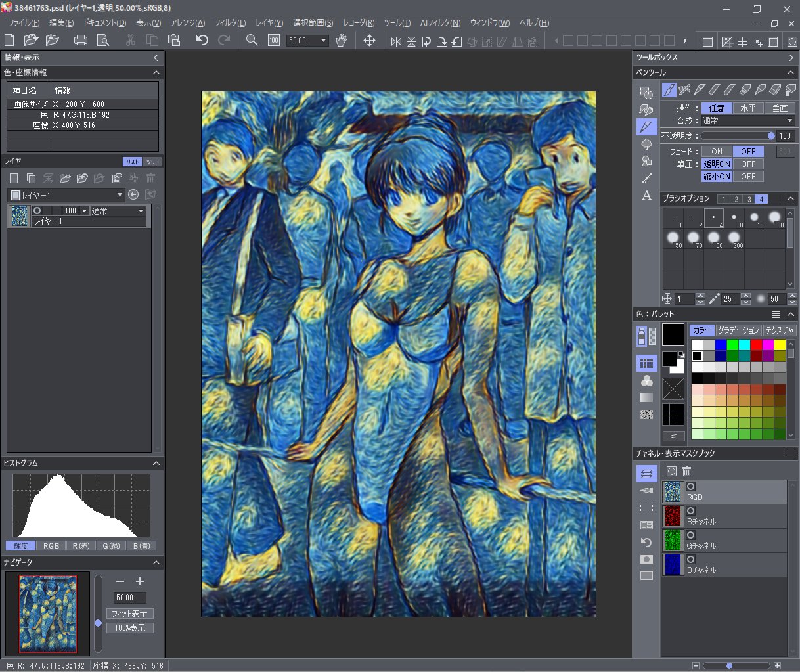Enable 縮小ON pen pressure option

pyautogui.click(x=717, y=176)
